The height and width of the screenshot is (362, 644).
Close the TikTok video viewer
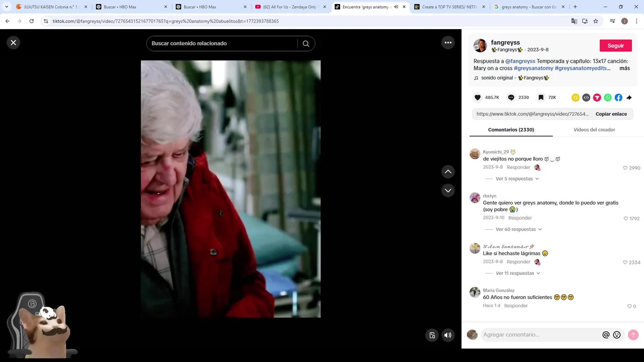click(x=14, y=43)
